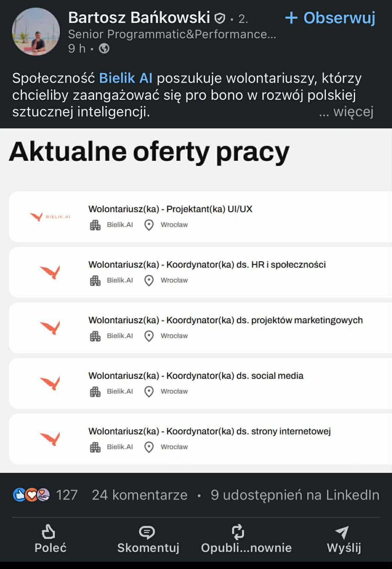
Task: Open the Bielik AI mention link
Action: 126,78
